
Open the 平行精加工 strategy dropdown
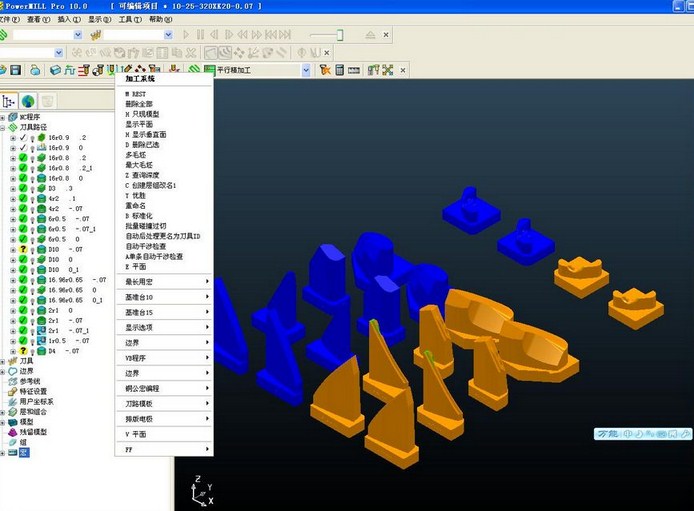click(x=306, y=70)
